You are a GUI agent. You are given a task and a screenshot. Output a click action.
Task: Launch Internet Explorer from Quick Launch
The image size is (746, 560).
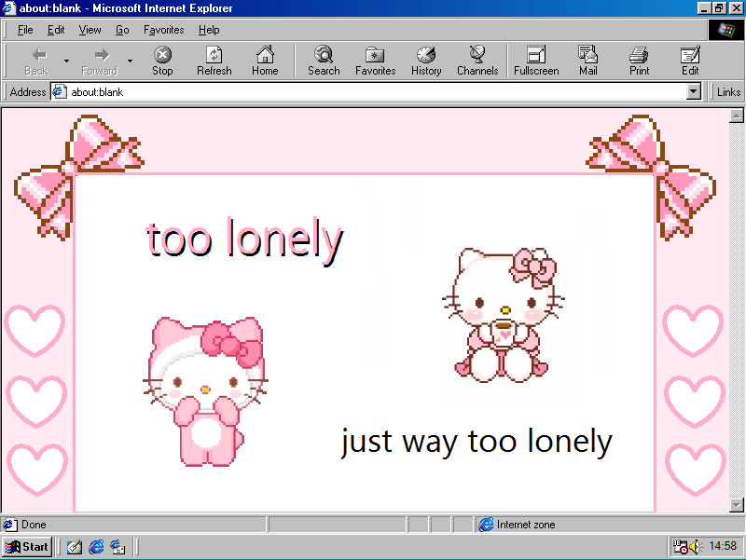pos(96,547)
